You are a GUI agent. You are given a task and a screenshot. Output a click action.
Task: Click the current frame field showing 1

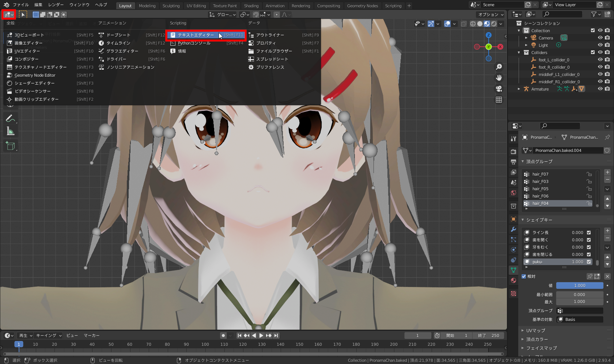click(x=418, y=335)
